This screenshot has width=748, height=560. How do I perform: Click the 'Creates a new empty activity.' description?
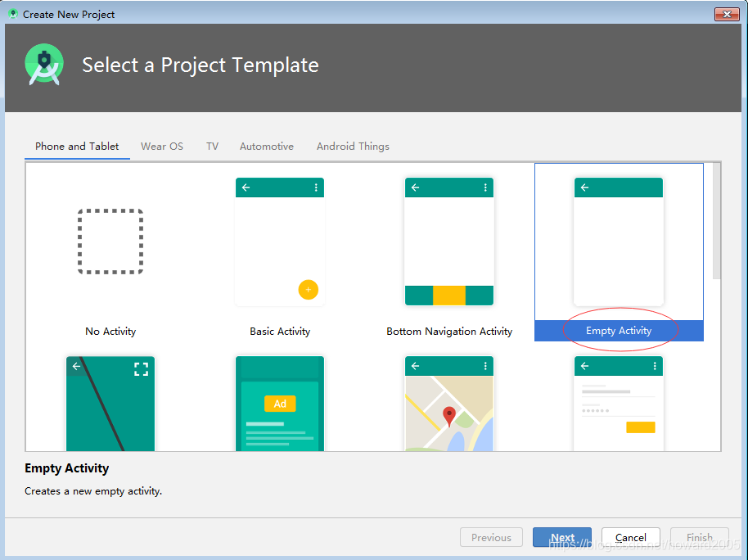pyautogui.click(x=93, y=491)
